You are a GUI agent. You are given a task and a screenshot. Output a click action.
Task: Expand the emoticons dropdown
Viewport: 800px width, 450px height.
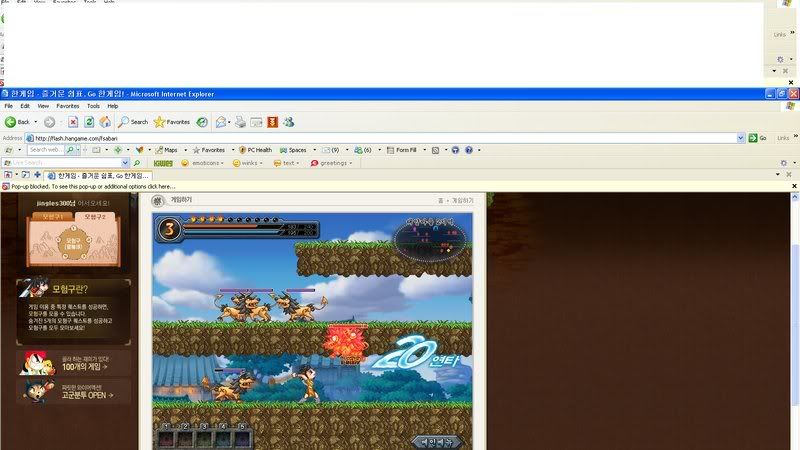tap(205, 163)
